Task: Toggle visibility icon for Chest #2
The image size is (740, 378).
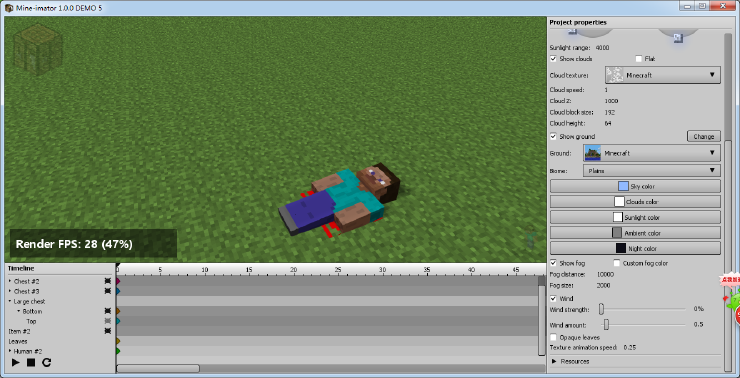Action: click(108, 281)
